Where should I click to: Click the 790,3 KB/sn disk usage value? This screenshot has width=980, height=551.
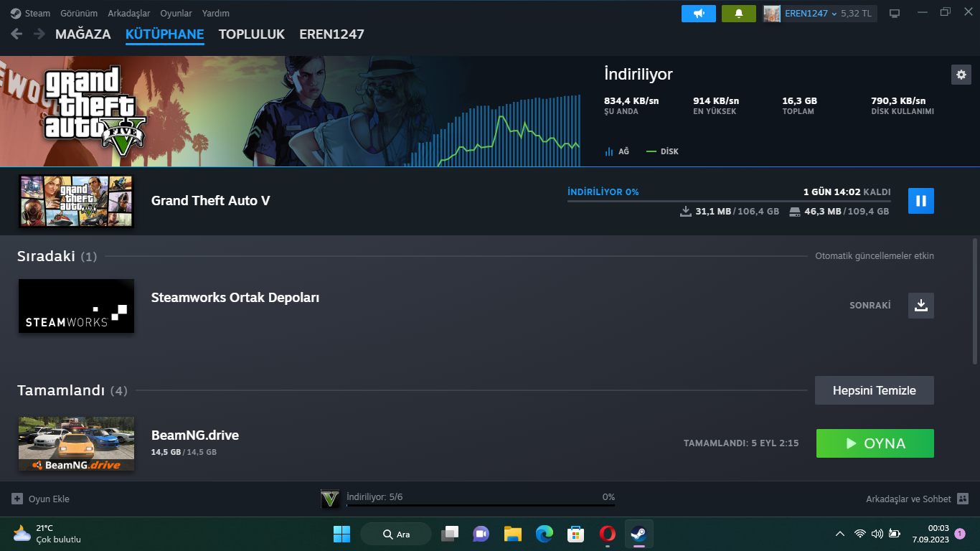coord(898,100)
